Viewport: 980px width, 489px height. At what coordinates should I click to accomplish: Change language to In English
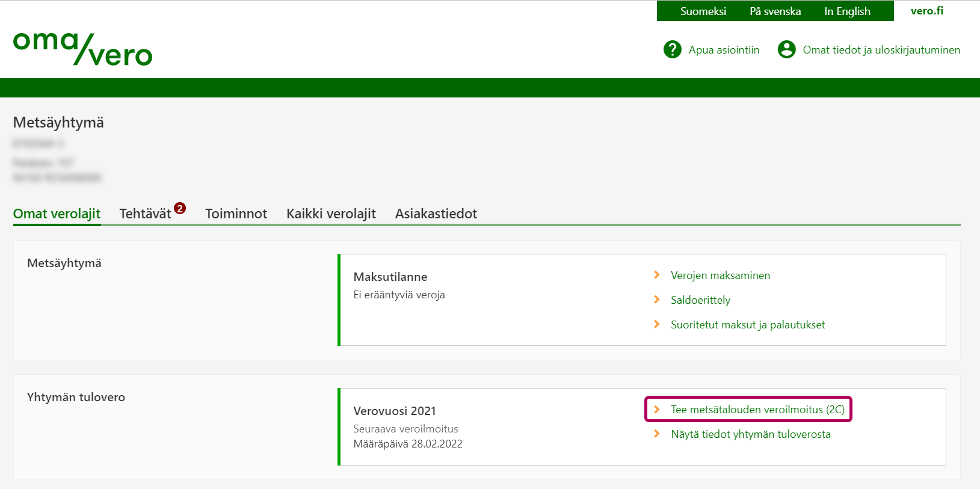pyautogui.click(x=847, y=11)
